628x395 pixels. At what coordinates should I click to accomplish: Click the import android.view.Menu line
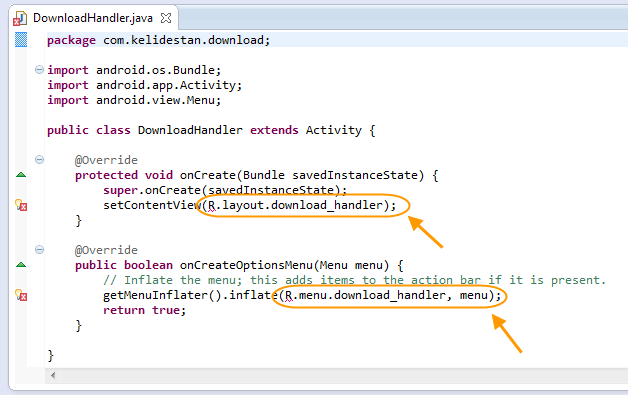(134, 100)
